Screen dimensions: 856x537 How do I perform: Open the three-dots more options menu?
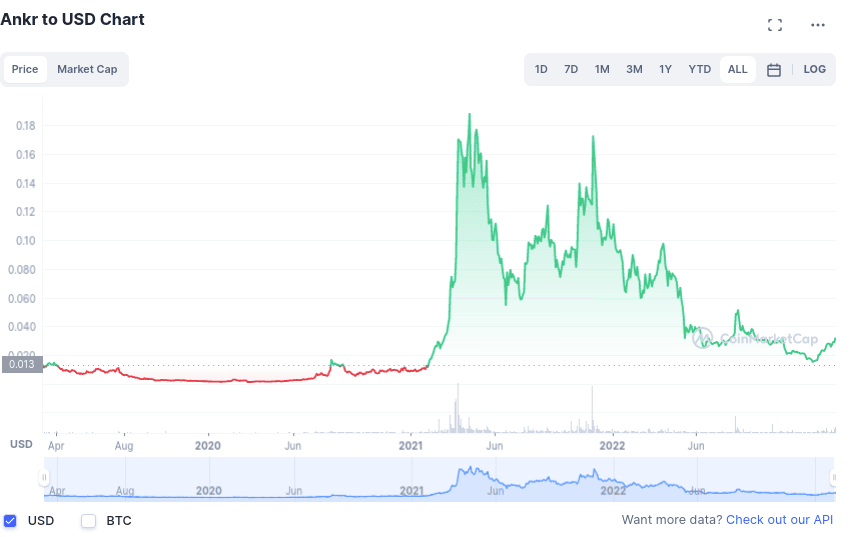pos(817,25)
